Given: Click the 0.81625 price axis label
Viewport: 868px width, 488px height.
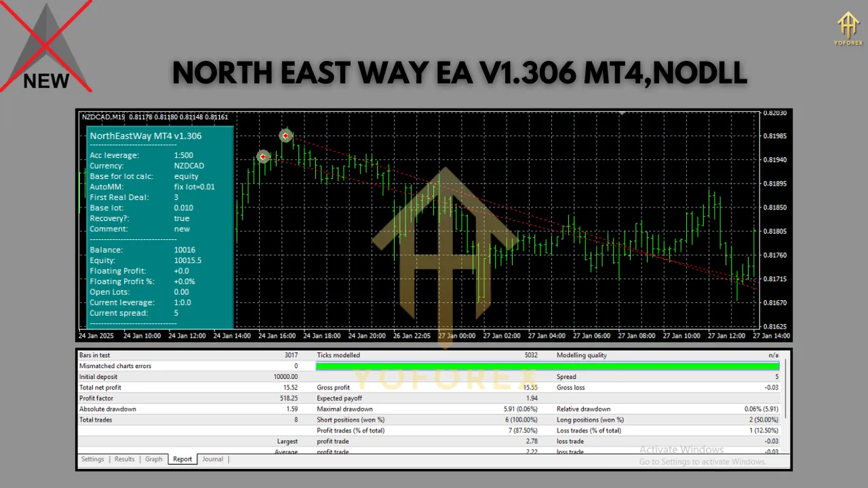Looking at the screenshot, I should [775, 326].
